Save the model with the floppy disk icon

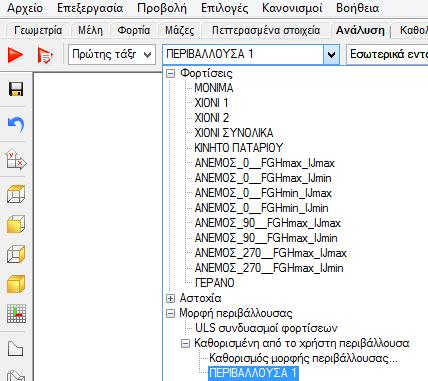(x=16, y=89)
